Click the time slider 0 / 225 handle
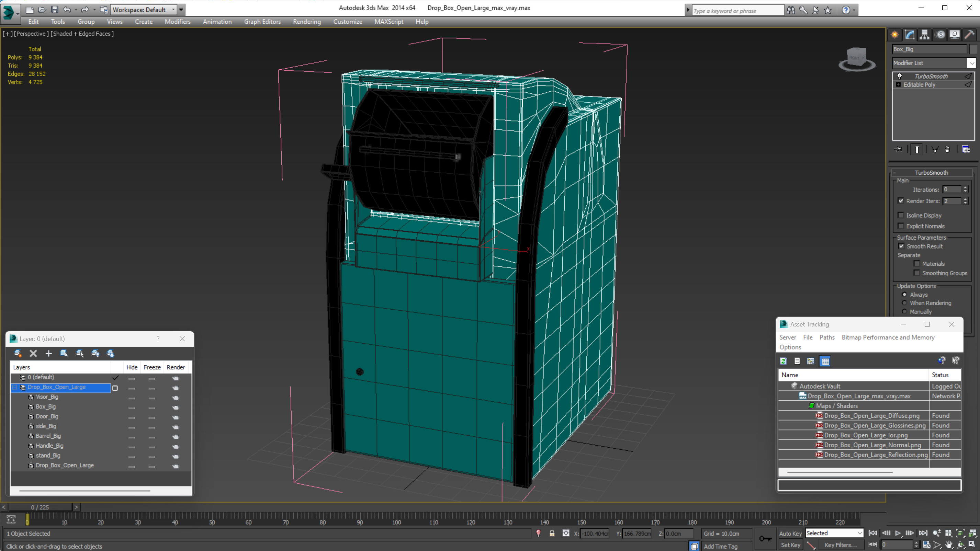 coord(40,507)
